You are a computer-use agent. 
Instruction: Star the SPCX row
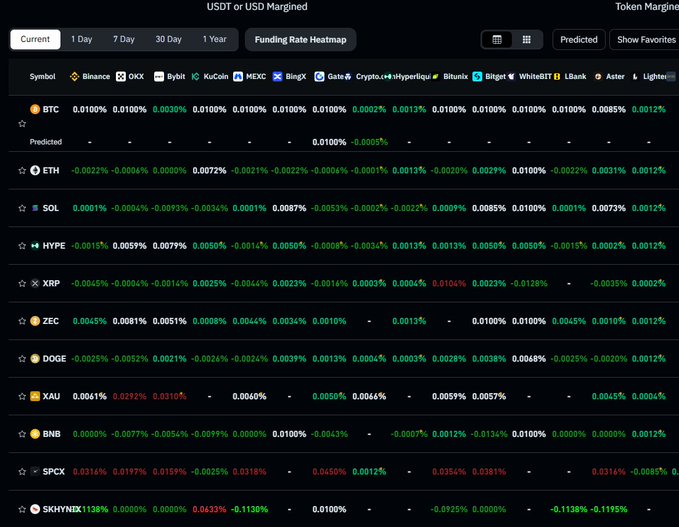22,472
